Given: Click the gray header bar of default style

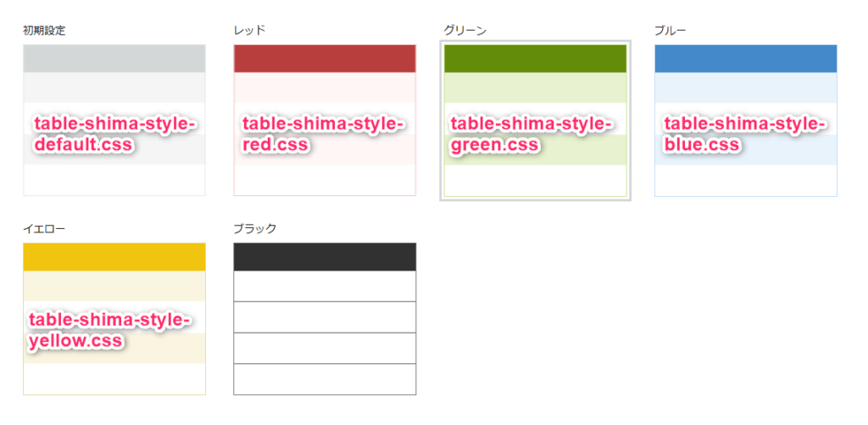Looking at the screenshot, I should tap(114, 59).
